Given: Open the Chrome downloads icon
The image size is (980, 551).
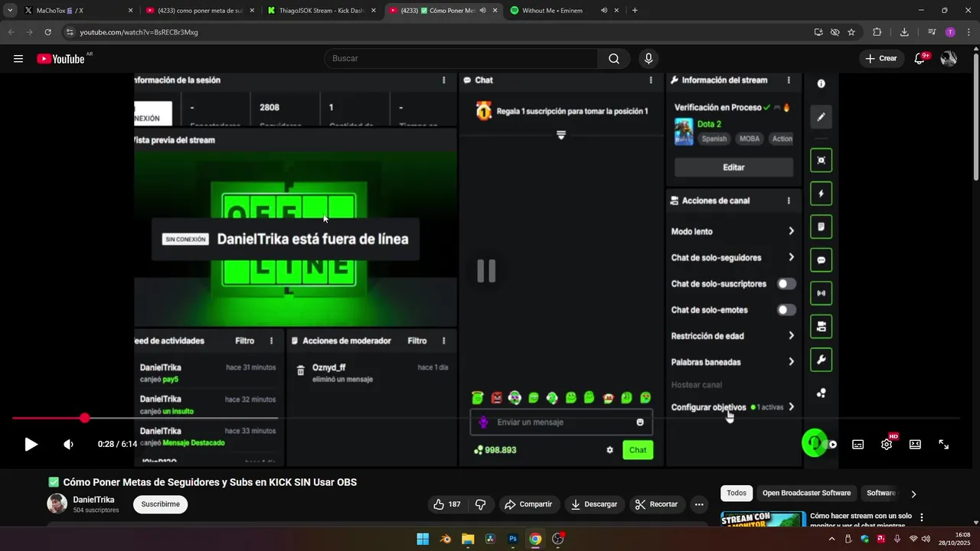Looking at the screenshot, I should [904, 32].
